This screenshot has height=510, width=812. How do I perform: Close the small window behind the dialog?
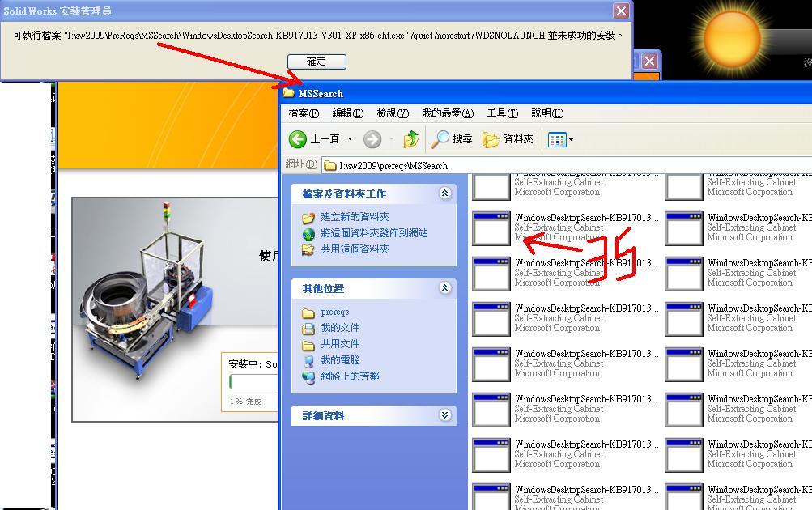[649, 62]
